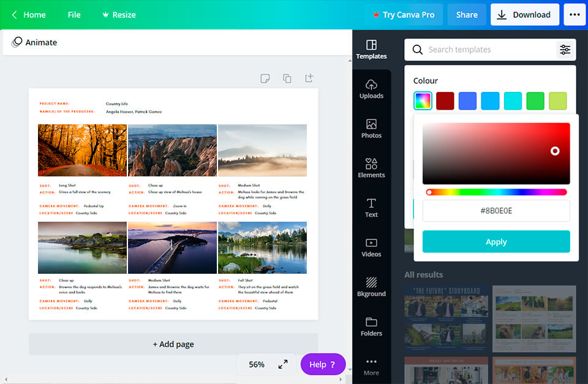
Task: Expand the More section in the sidebar
Action: click(x=371, y=366)
